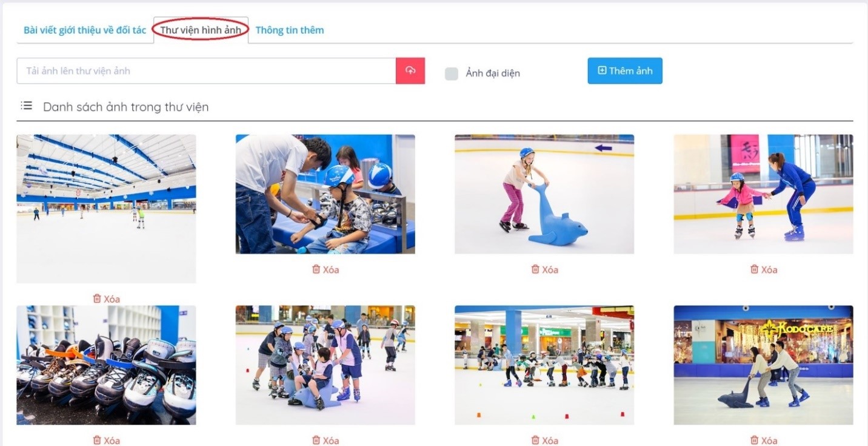The width and height of the screenshot is (868, 446).
Task: Switch to Bài viết giới thiệu về đối tác tab
Action: click(x=85, y=30)
